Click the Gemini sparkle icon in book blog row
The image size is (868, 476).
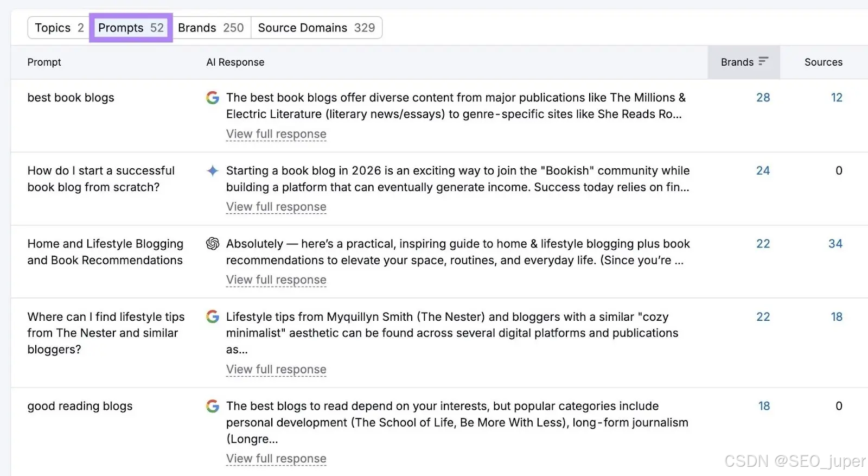pos(213,171)
